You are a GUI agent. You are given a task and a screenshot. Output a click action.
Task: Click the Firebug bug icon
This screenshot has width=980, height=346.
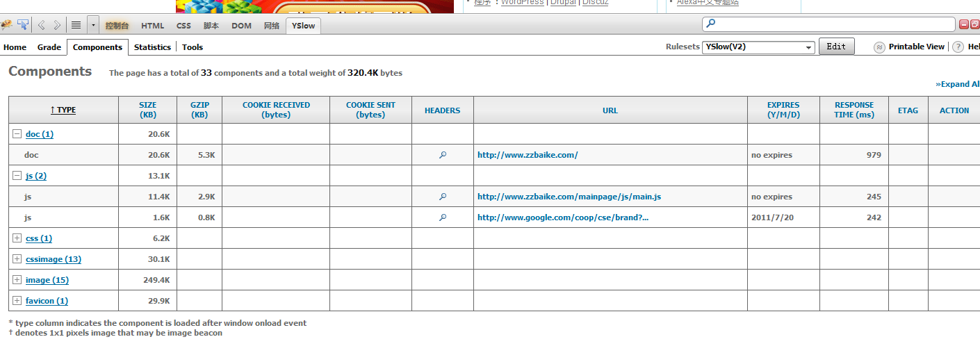(7, 25)
